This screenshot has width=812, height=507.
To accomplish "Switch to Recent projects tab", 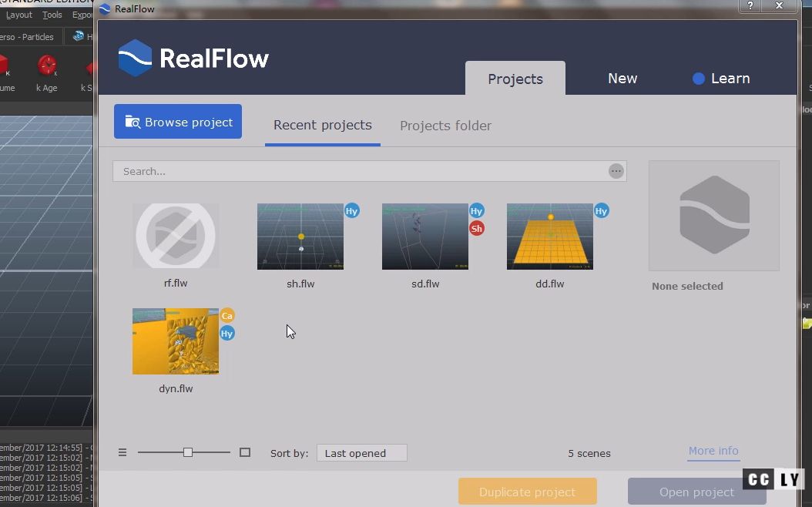I will (322, 126).
